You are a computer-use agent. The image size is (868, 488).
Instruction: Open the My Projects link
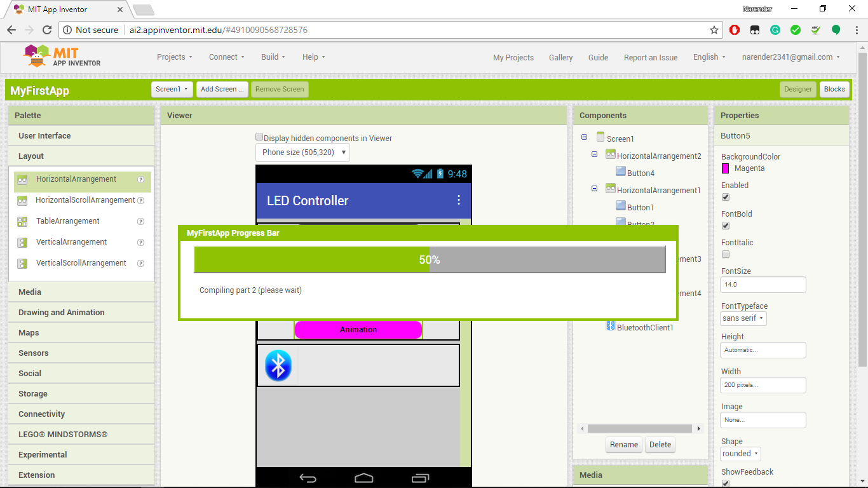(x=513, y=58)
